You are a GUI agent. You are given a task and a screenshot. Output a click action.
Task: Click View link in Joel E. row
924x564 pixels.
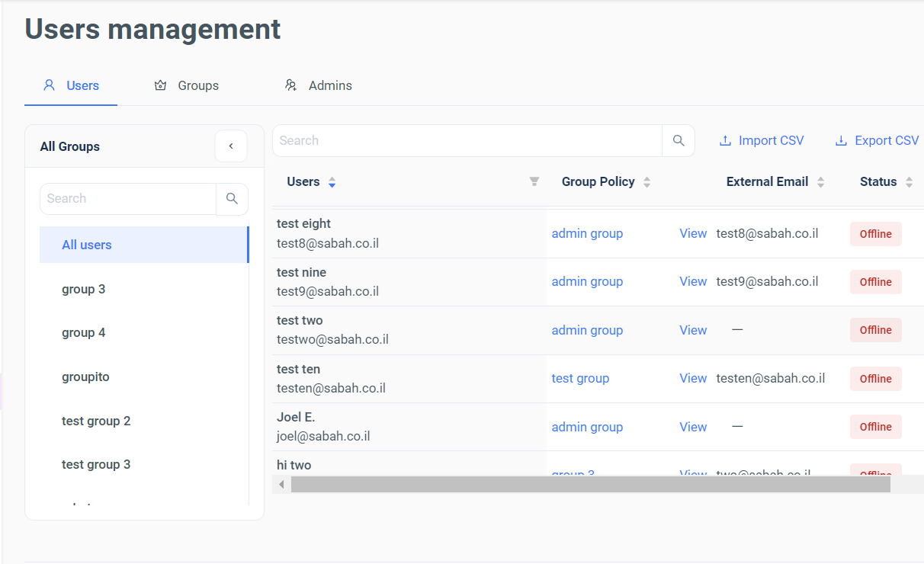click(693, 427)
